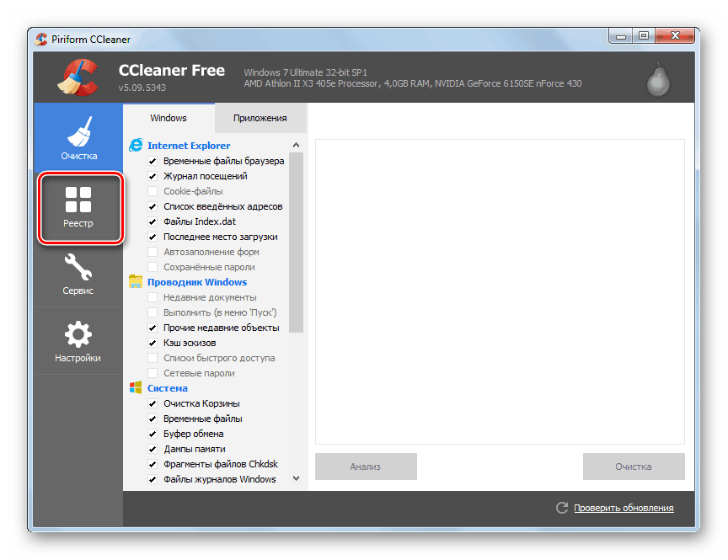Click the Очистка button at bottom right
The width and height of the screenshot is (728, 560).
[634, 467]
